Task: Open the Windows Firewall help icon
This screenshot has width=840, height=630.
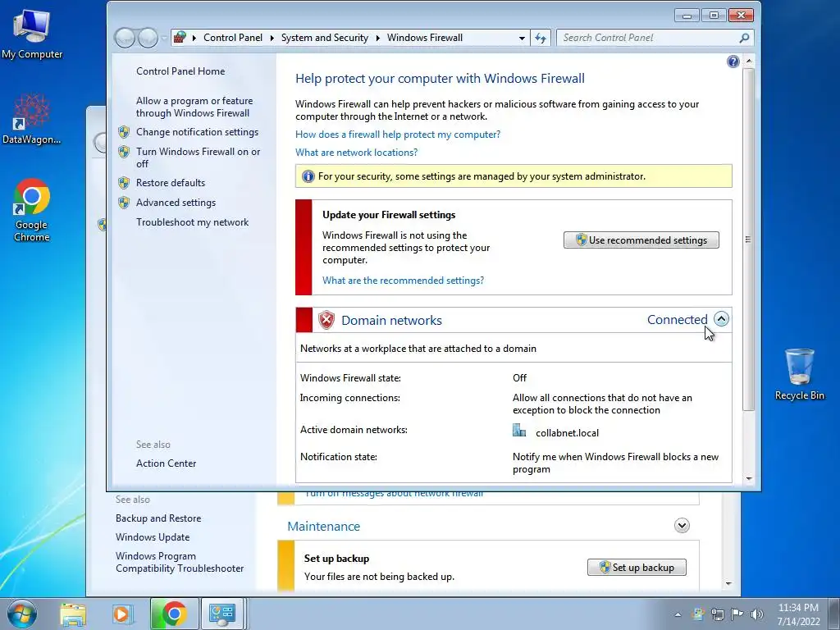Action: pyautogui.click(x=733, y=62)
